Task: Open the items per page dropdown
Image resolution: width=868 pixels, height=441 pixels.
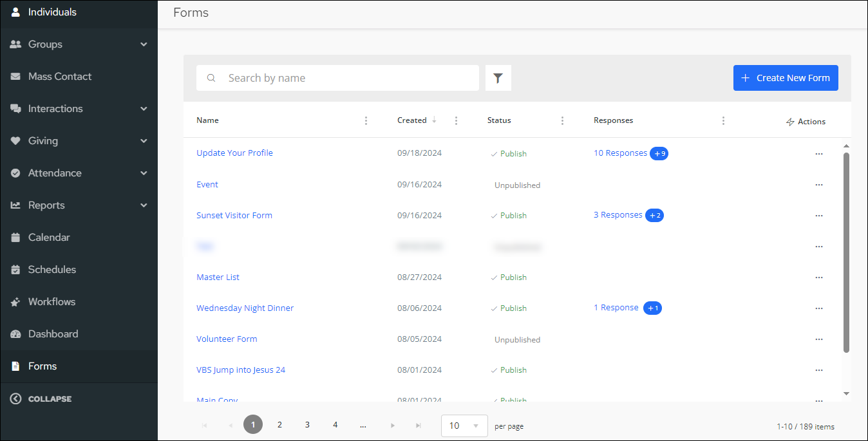Action: pos(464,426)
